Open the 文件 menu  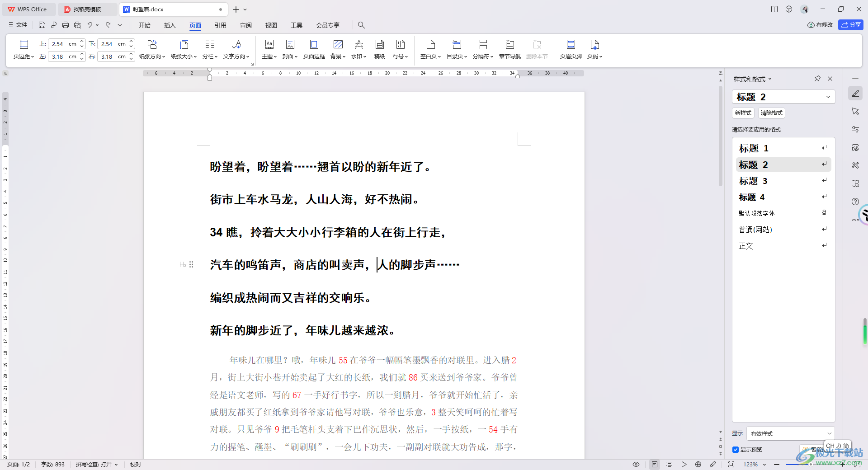(18, 25)
